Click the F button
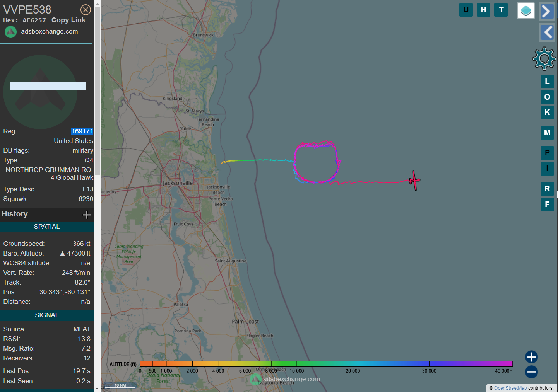Image resolution: width=558 pixels, height=392 pixels. (547, 205)
